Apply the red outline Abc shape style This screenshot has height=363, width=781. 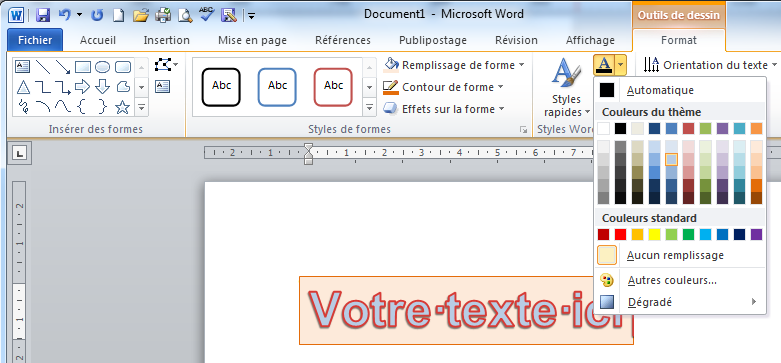(x=333, y=87)
